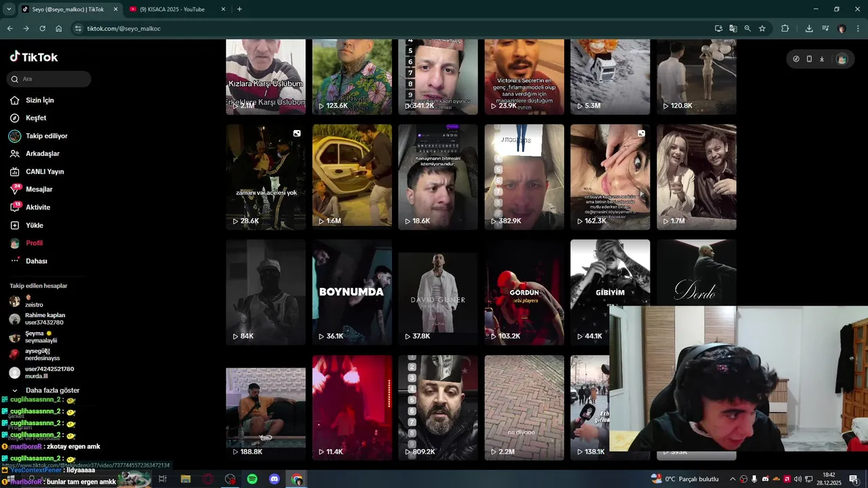The height and width of the screenshot is (488, 868).
Task: Open Opera browser from taskbar
Action: coord(208,479)
